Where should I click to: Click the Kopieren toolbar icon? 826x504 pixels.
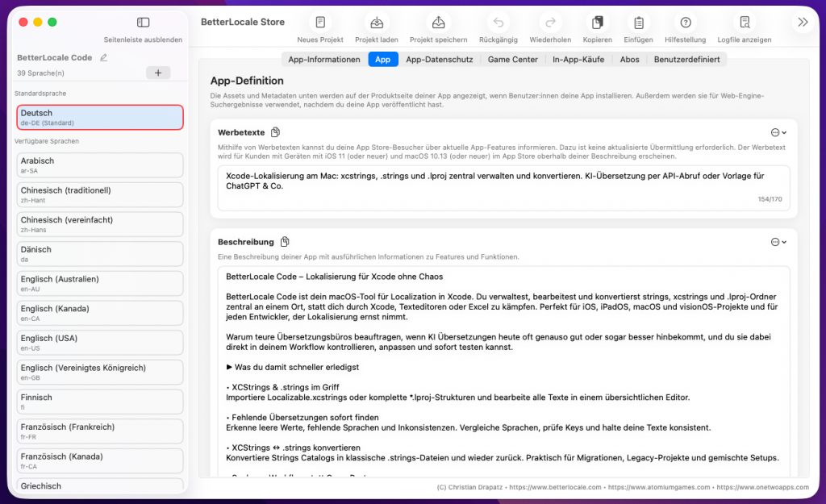(597, 23)
